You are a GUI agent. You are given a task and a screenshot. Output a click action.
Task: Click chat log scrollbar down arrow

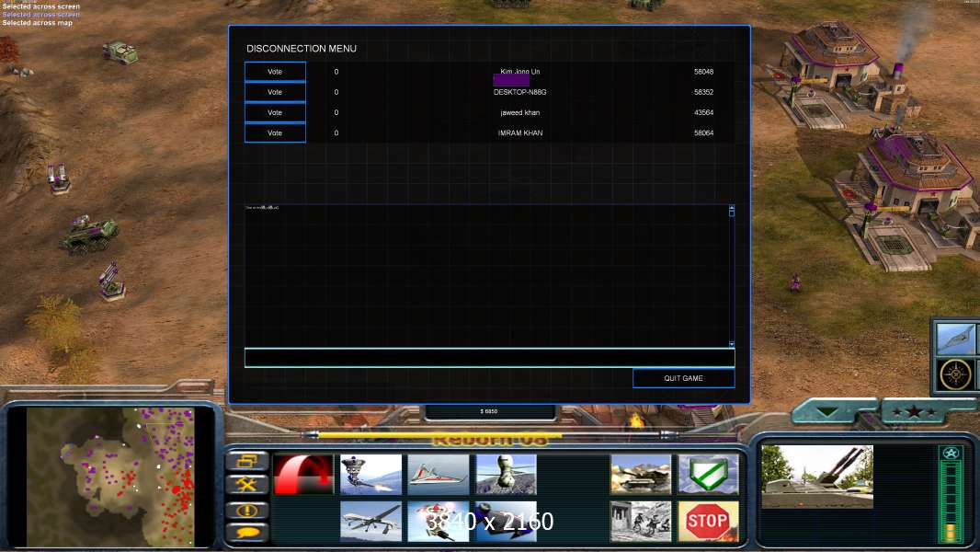(731, 344)
